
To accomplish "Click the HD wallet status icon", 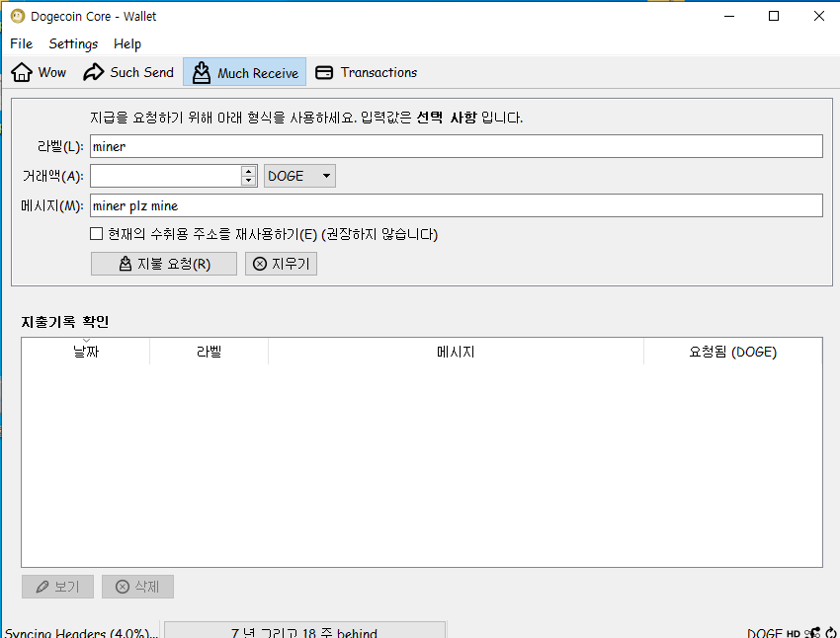I will click(794, 633).
